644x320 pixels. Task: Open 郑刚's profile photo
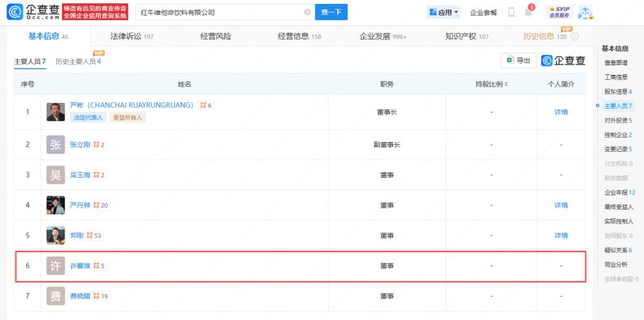pyautogui.click(x=56, y=236)
